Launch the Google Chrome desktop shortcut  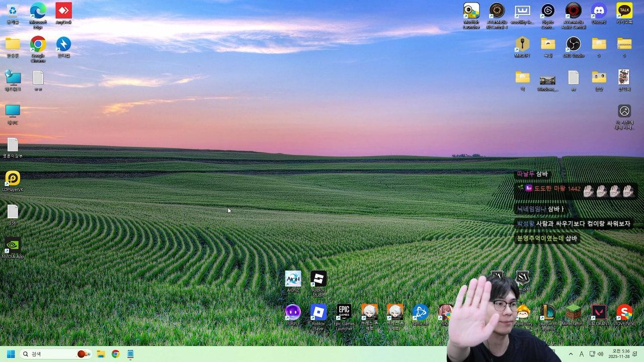38,49
